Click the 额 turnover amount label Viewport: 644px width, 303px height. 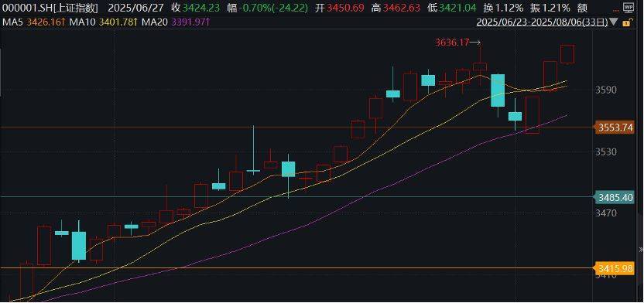pyautogui.click(x=582, y=8)
